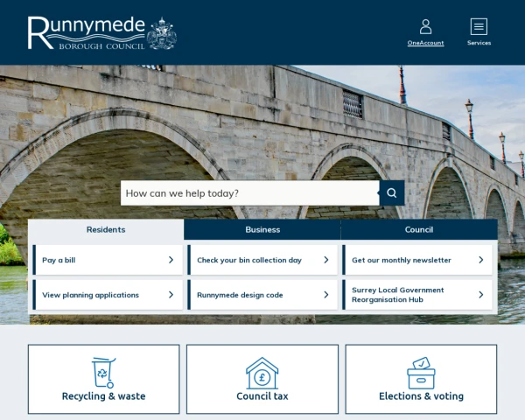Screen dimensions: 525x420
Task: Open the Pay a bill link
Action: coord(108,260)
